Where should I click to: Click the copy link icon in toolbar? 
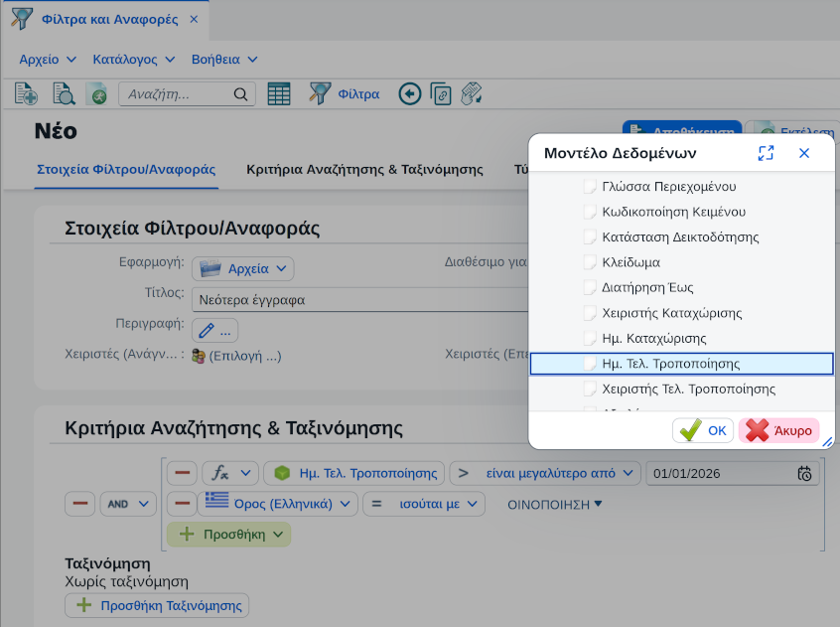point(441,93)
